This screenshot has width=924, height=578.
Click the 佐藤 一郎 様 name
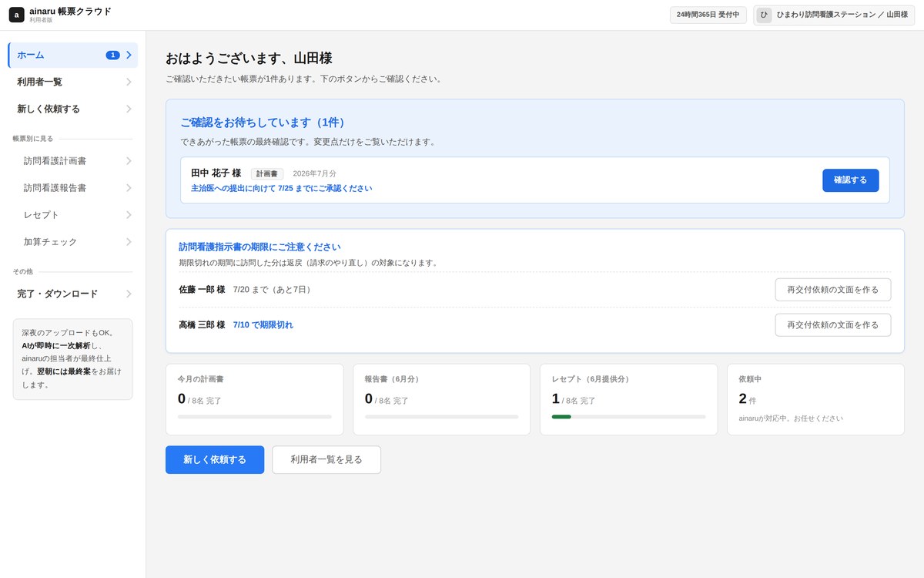pos(202,289)
